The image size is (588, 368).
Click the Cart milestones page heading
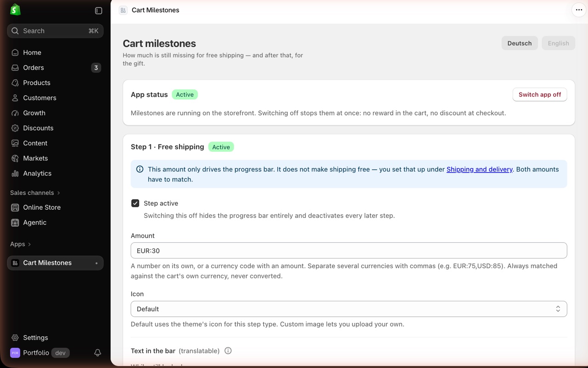coord(159,43)
